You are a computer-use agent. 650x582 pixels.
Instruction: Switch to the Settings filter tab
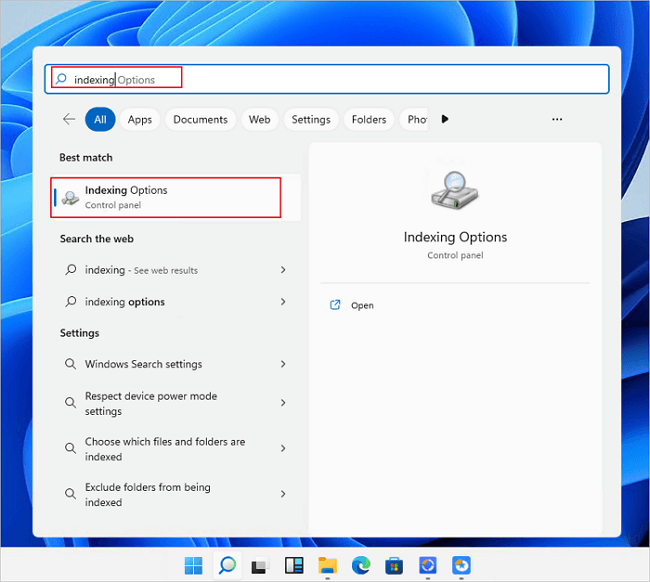(310, 119)
